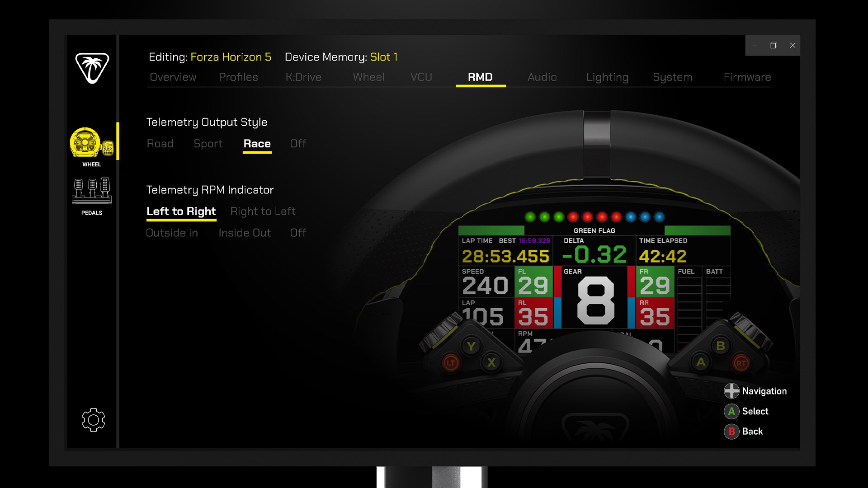Click the B Back controller icon
868x488 pixels.
point(732,432)
